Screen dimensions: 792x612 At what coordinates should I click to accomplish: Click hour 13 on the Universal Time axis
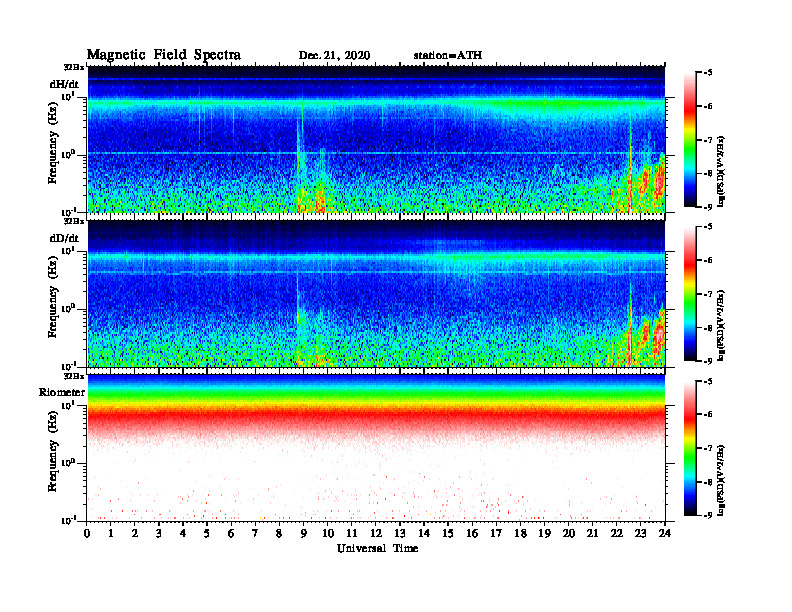tap(400, 533)
